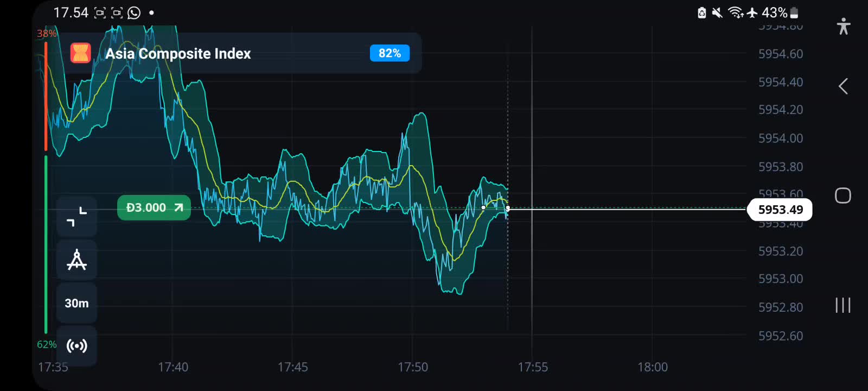Screen dimensions: 868x391
Task: Tap the Đ3.000 open trade marker
Action: coord(154,207)
